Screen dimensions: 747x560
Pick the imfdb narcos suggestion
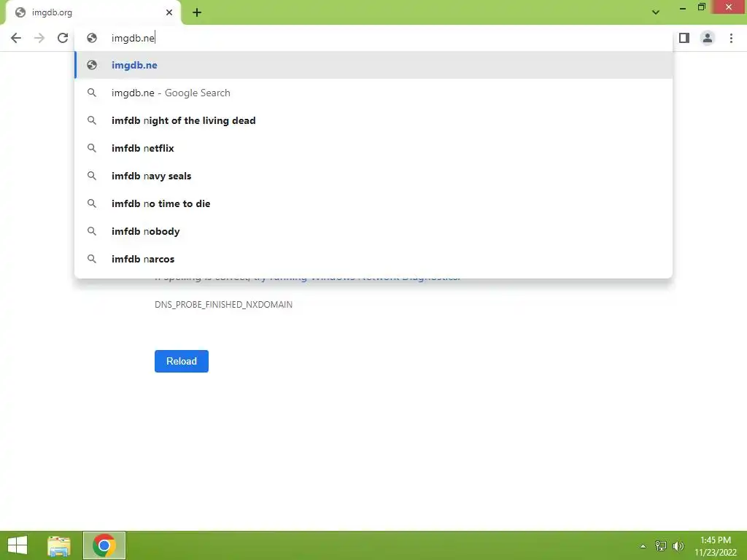pyautogui.click(x=373, y=259)
